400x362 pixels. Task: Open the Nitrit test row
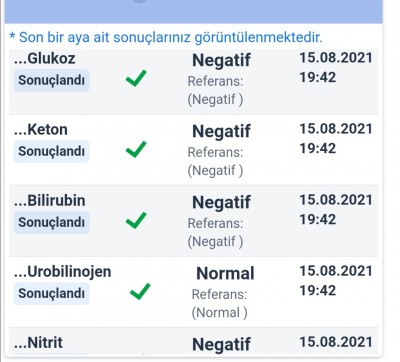pyautogui.click(x=193, y=342)
